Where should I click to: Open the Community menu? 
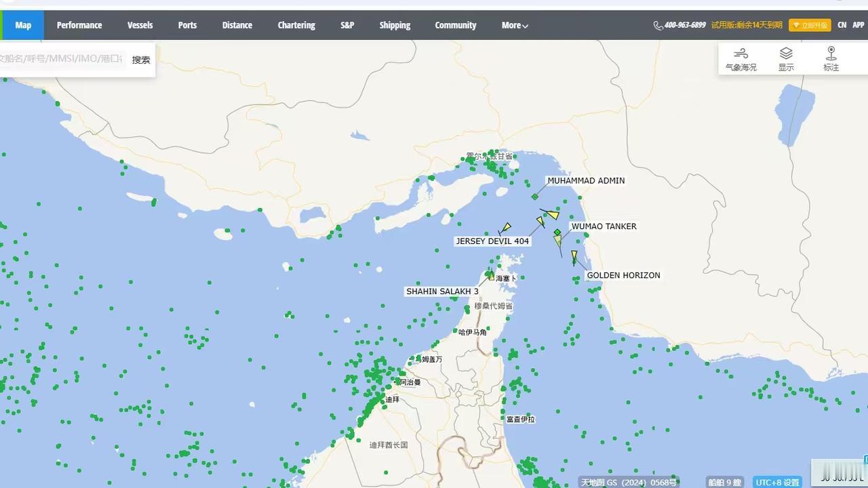pyautogui.click(x=456, y=25)
